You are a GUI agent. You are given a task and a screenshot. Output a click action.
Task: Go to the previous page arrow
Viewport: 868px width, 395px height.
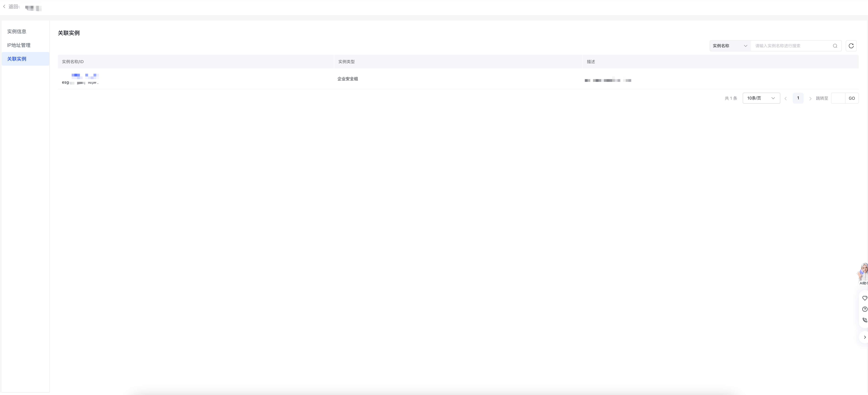pos(786,98)
